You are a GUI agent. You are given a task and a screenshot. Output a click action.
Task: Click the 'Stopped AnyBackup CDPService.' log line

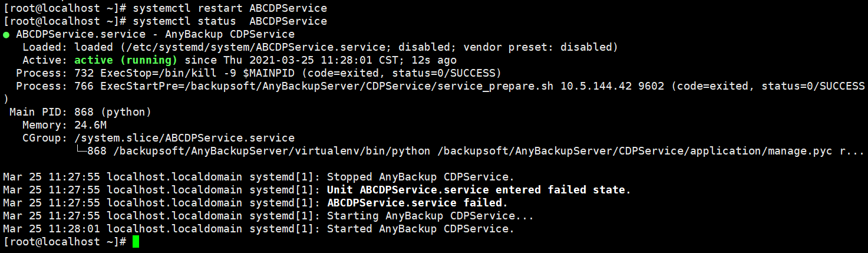click(x=421, y=177)
